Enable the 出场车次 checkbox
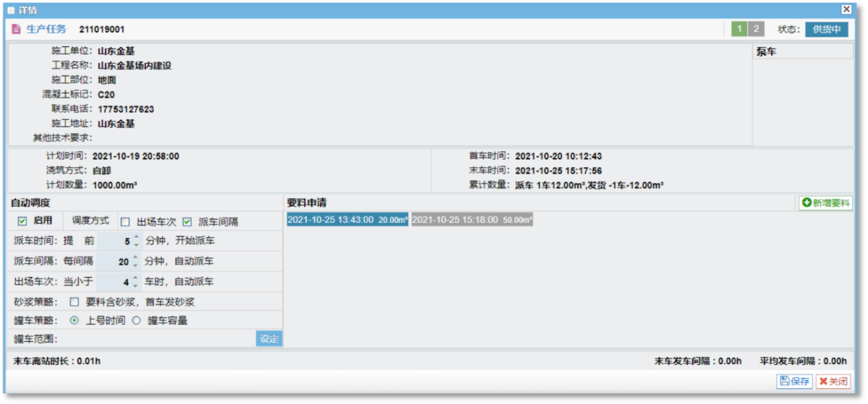Viewport: 868px width, 404px height. [x=125, y=222]
